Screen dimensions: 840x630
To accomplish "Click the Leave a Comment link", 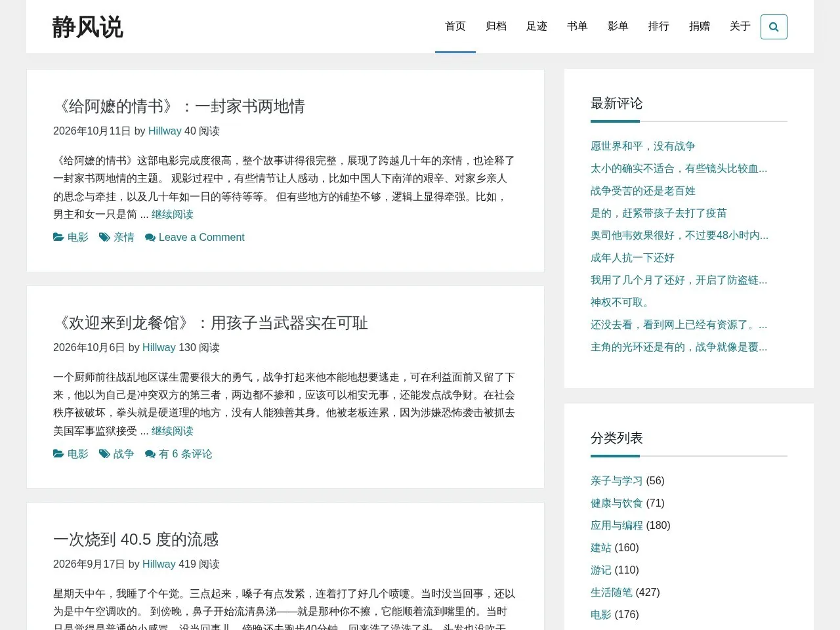I will tap(201, 238).
